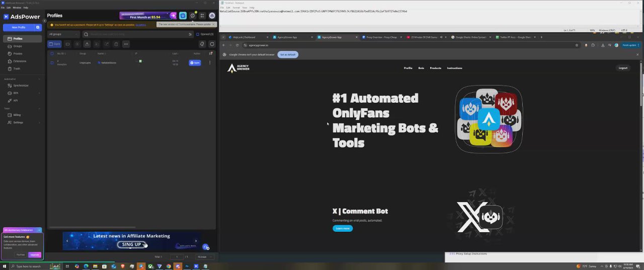This screenshot has height=270, width=644.
Task: Open the task list icon in AdsPower header
Action: click(x=202, y=16)
